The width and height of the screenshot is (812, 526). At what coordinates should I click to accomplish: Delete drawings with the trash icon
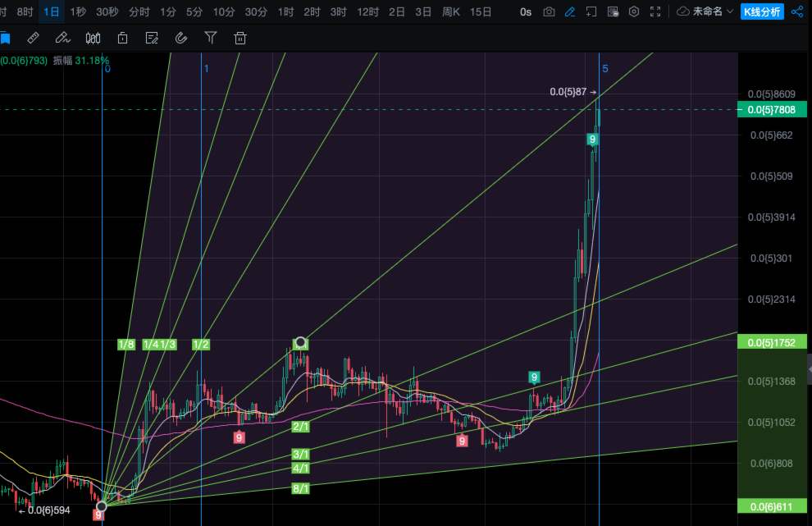tap(240, 38)
